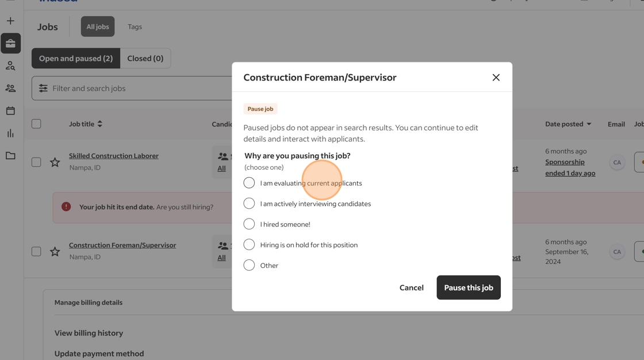The width and height of the screenshot is (644, 360).
Task: Sort jobs by Job title arrows
Action: [100, 124]
